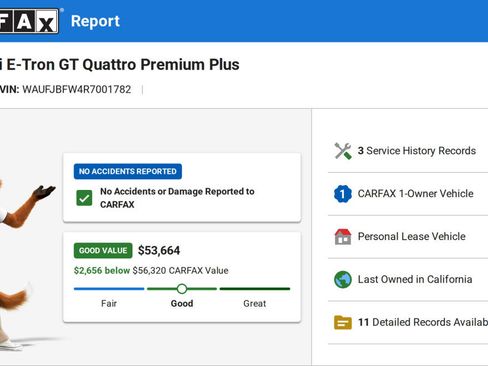
Task: Click the wrench Service History icon
Action: pos(343,151)
